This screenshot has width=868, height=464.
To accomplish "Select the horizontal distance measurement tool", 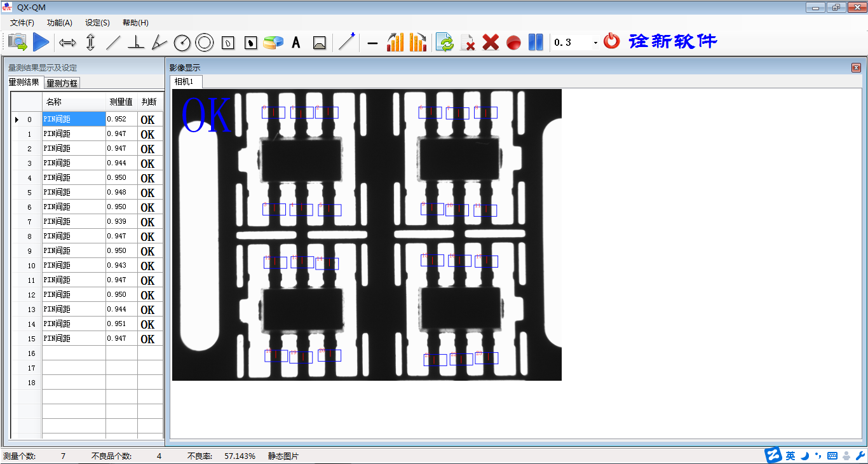I will [x=67, y=43].
